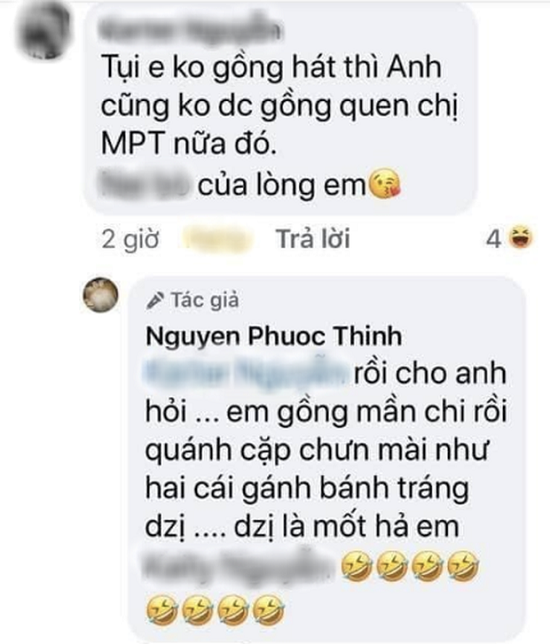Click the pencil icon next to Tác giả
The image size is (550, 644).
(x=155, y=300)
